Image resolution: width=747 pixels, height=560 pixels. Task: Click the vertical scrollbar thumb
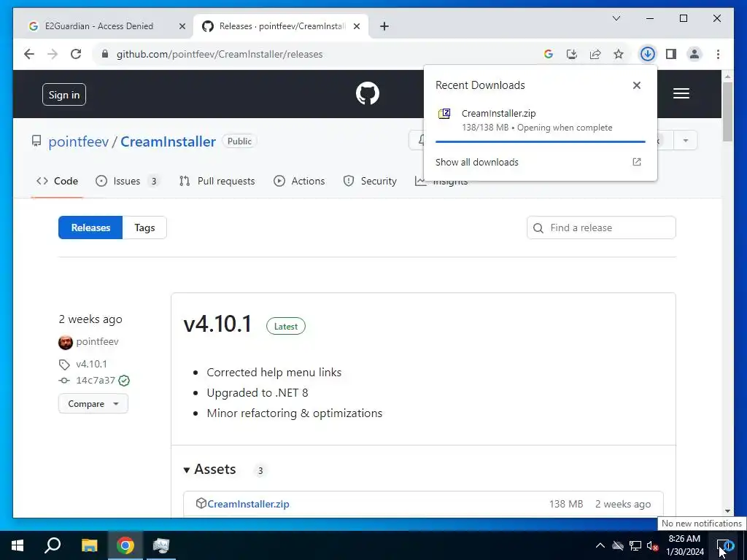point(727,112)
